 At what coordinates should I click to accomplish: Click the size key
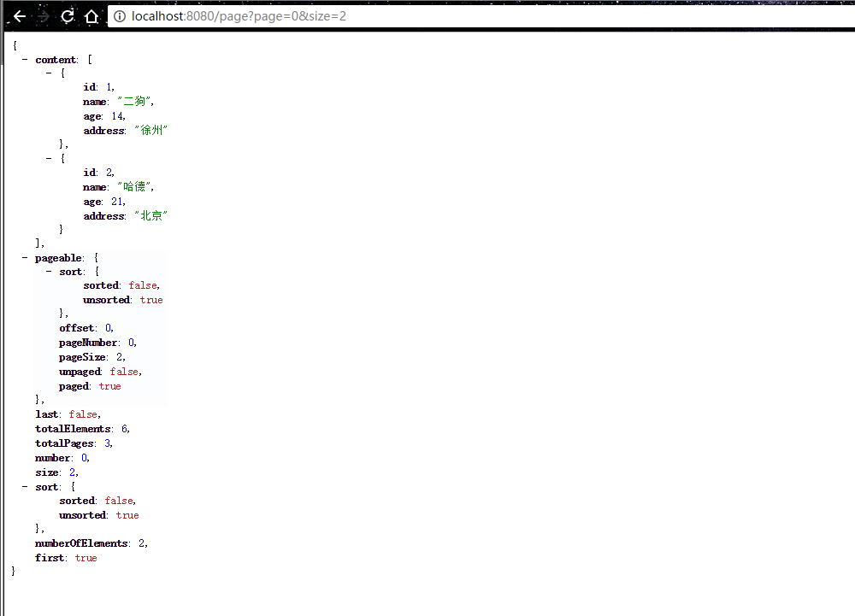pyautogui.click(x=47, y=472)
